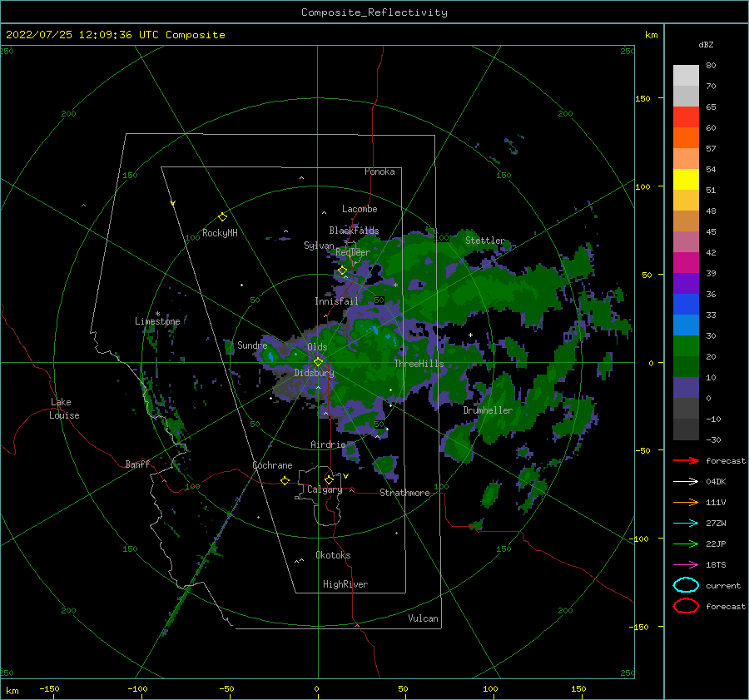This screenshot has width=749, height=700.
Task: Click the purple swatch above label 36
Action: tap(686, 283)
